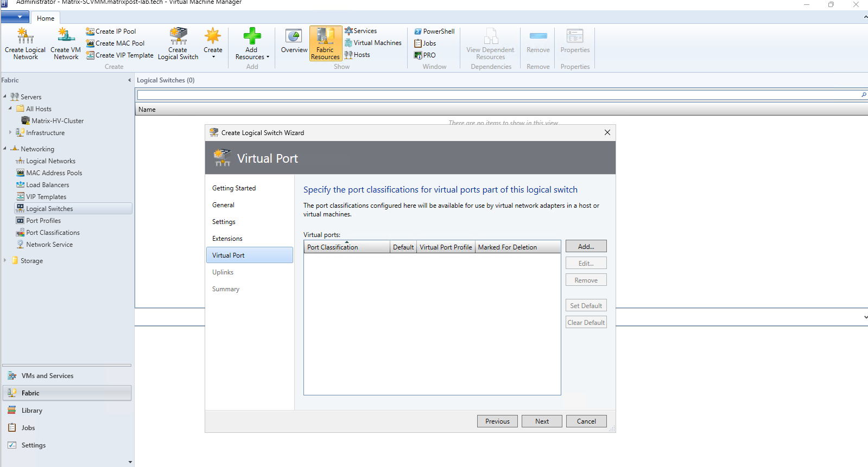Screen dimensions: 868x467
Task: Click Create Logical Switch ribbon icon
Action: pos(178,43)
